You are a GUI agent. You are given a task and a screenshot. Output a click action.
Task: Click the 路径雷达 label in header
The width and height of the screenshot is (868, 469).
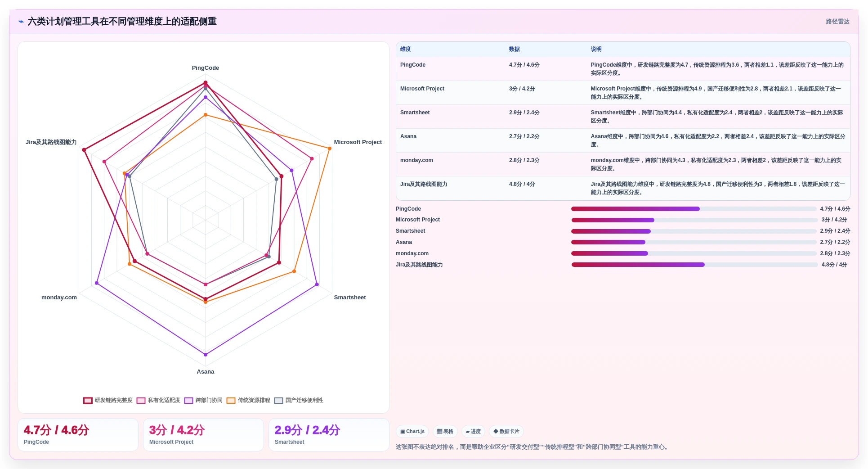point(837,22)
